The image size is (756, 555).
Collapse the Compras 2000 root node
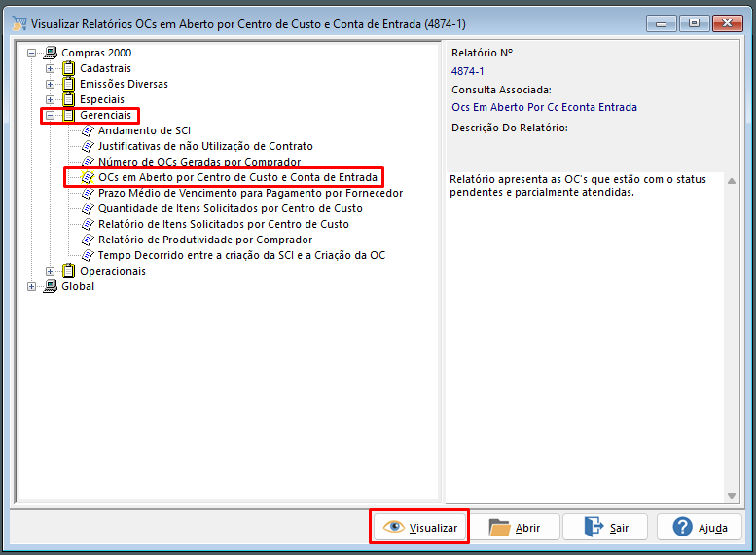[32, 53]
